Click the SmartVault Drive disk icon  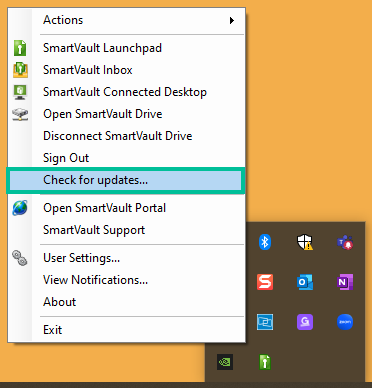(x=20, y=114)
